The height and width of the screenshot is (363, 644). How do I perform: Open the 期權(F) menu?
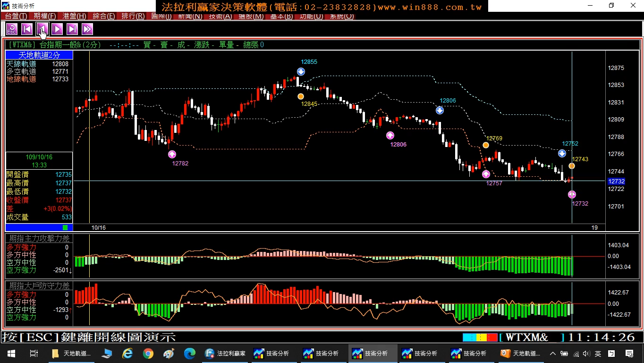45,16
